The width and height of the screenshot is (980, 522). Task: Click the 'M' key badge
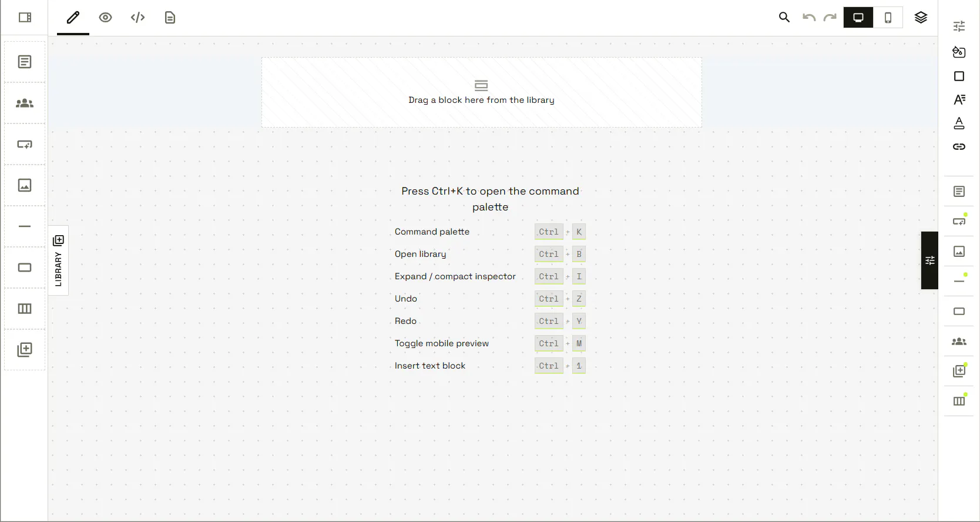[579, 343]
